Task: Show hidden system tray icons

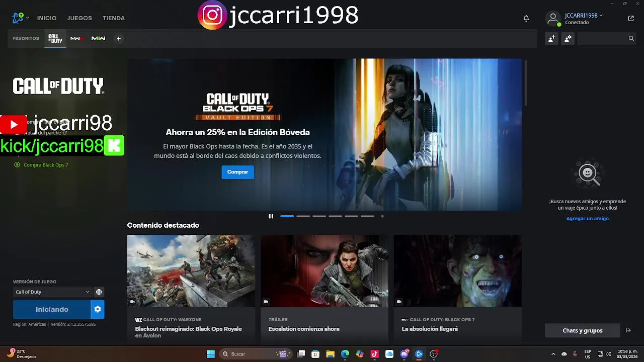Action: [553, 354]
